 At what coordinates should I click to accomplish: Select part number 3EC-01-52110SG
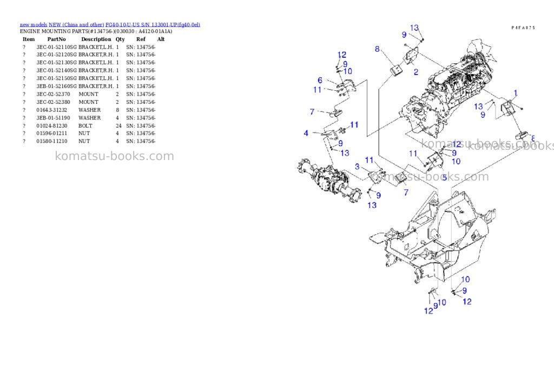56,47
